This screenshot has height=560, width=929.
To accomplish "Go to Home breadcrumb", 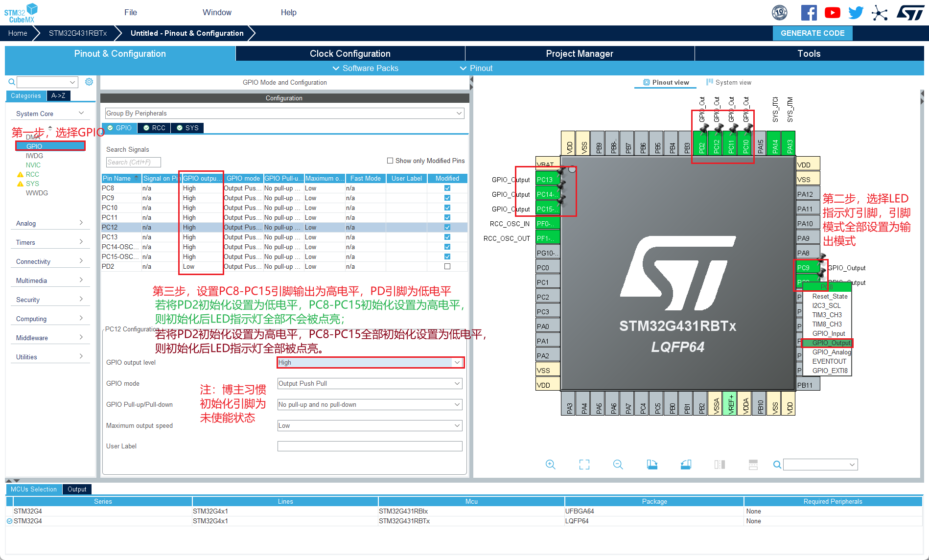I will [x=18, y=33].
